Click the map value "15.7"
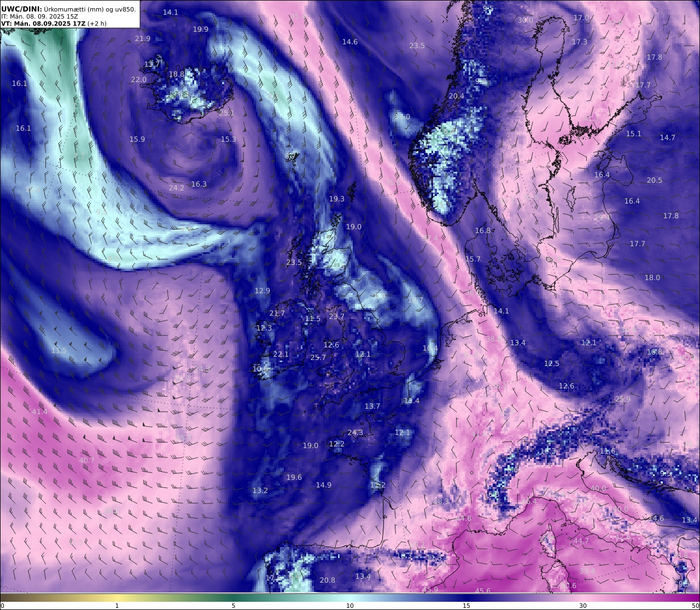The height and width of the screenshot is (610, 700). point(473,259)
